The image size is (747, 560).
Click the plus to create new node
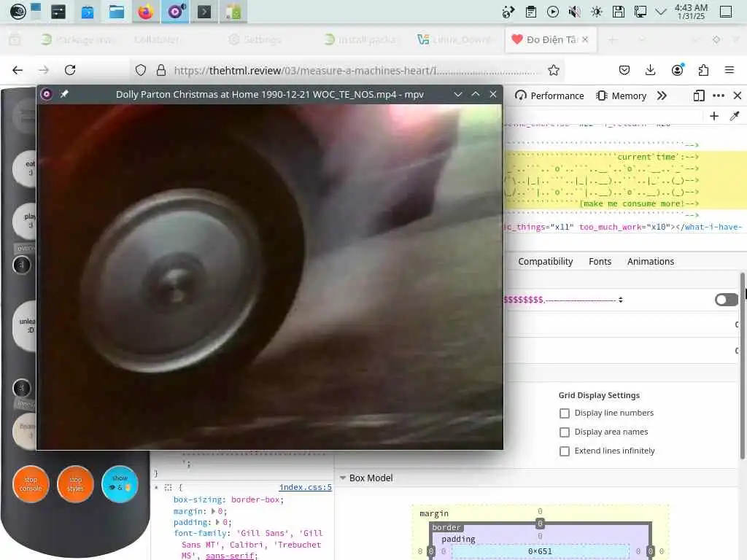713,116
